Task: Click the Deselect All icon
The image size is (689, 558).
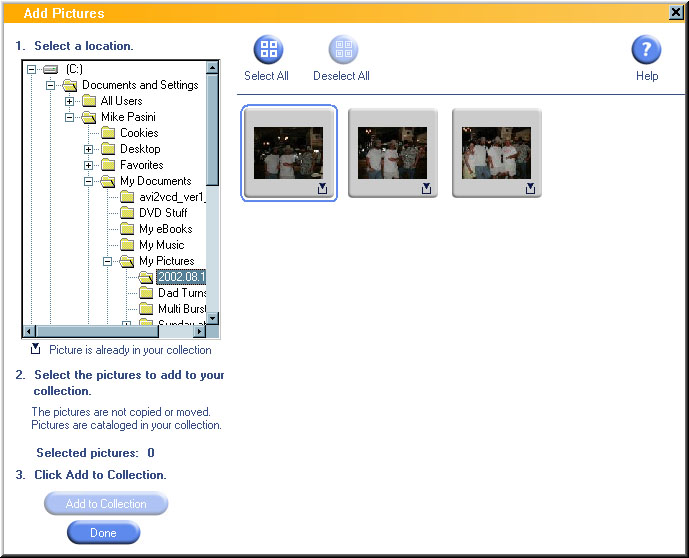Action: 342,50
